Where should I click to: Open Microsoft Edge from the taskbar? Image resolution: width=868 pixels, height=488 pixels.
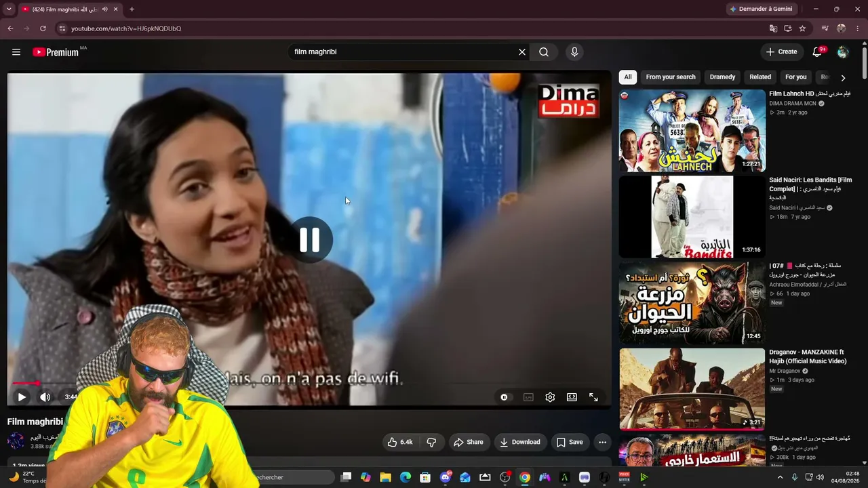pos(406,477)
